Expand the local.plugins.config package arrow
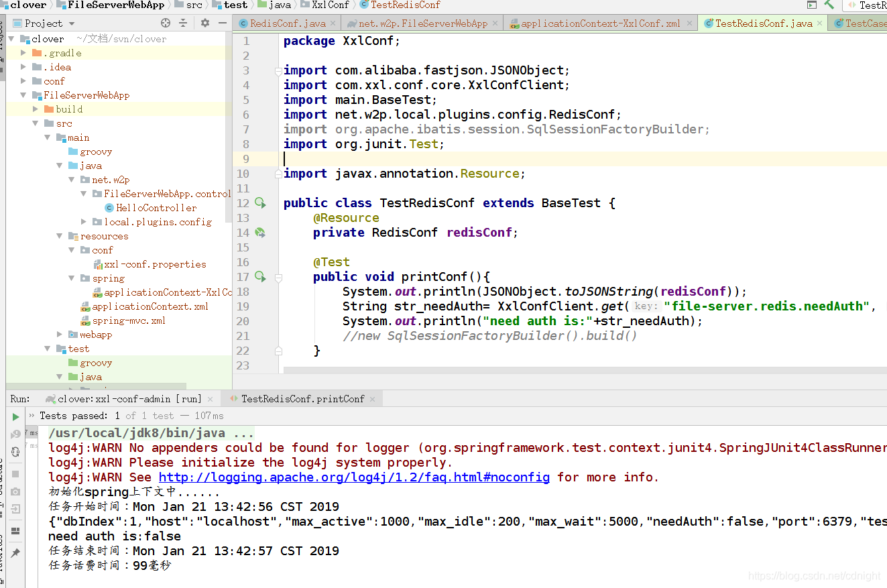This screenshot has height=588, width=887. point(84,222)
